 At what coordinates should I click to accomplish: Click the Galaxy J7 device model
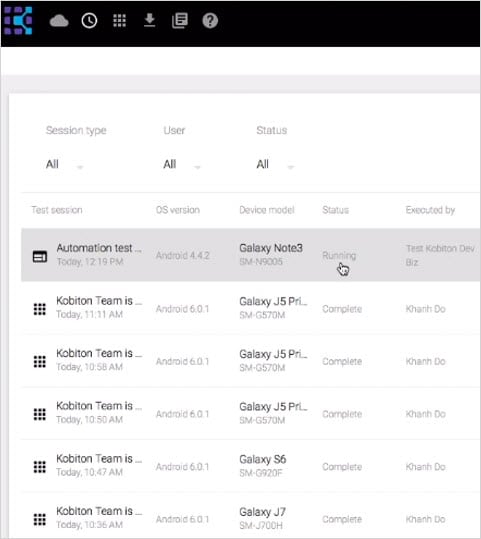pos(262,512)
